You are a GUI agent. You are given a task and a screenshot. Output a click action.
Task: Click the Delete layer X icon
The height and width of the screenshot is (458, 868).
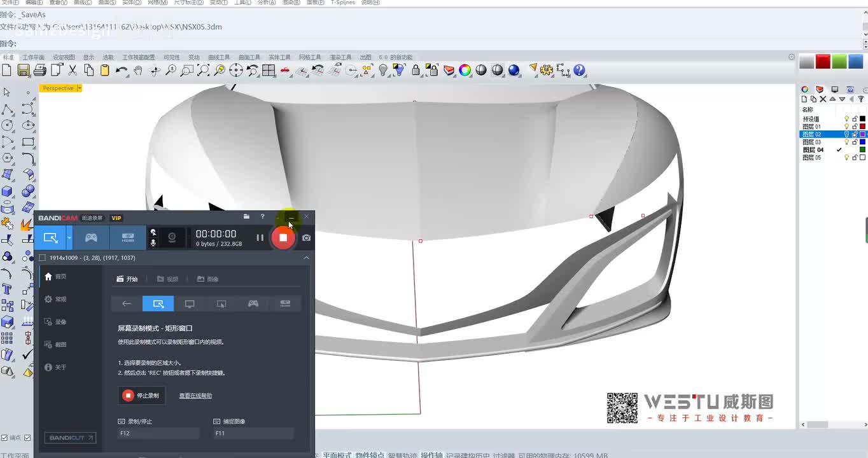(823, 99)
